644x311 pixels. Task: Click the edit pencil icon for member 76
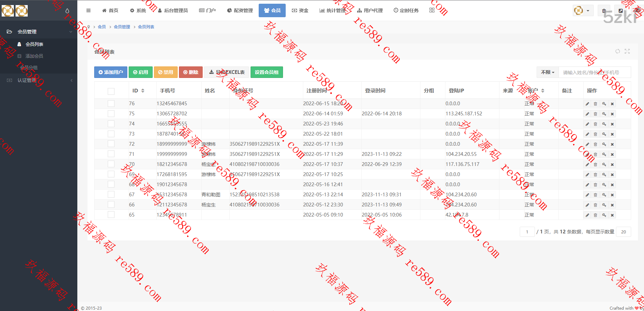587,104
